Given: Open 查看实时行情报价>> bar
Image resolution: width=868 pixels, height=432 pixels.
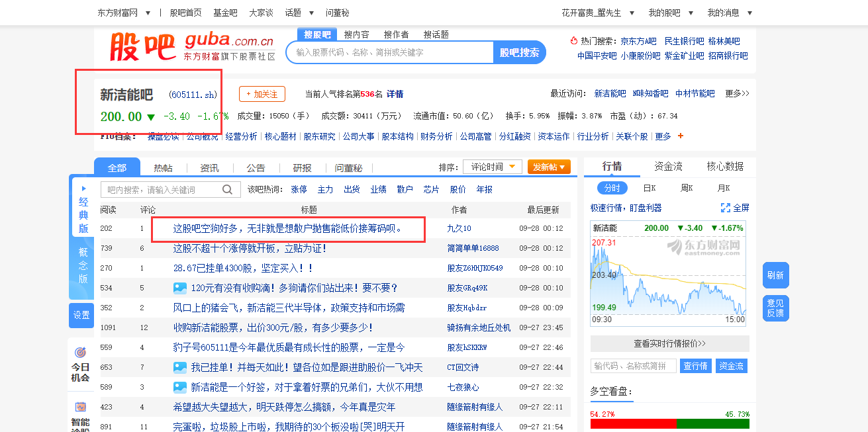Looking at the screenshot, I should tap(670, 344).
